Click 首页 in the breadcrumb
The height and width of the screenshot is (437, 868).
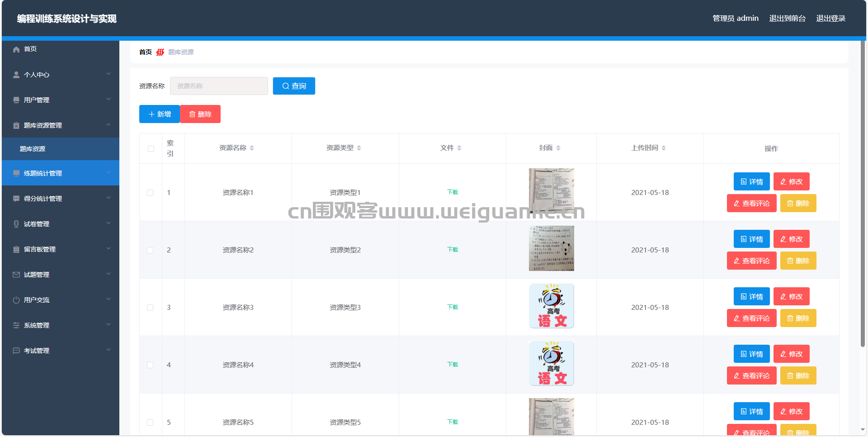click(x=146, y=52)
